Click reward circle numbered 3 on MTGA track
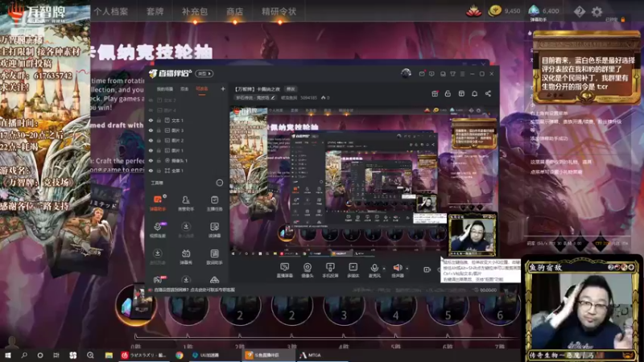This screenshot has height=362, width=644. pyautogui.click(x=345, y=306)
